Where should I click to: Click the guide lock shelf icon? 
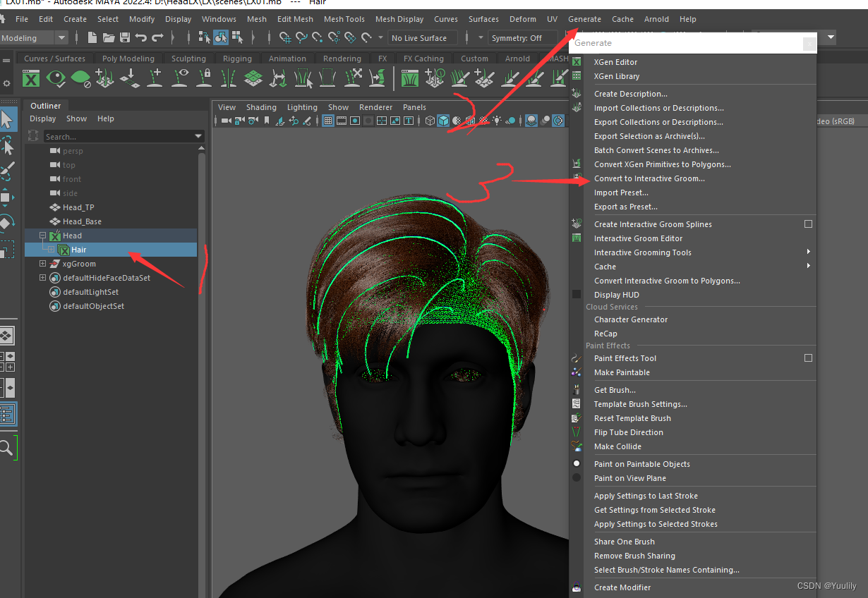click(x=205, y=78)
